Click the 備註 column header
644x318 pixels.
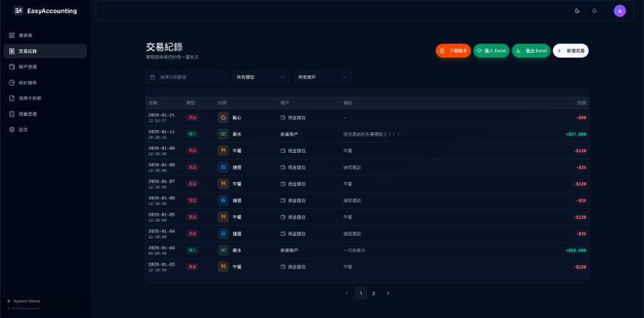(347, 102)
